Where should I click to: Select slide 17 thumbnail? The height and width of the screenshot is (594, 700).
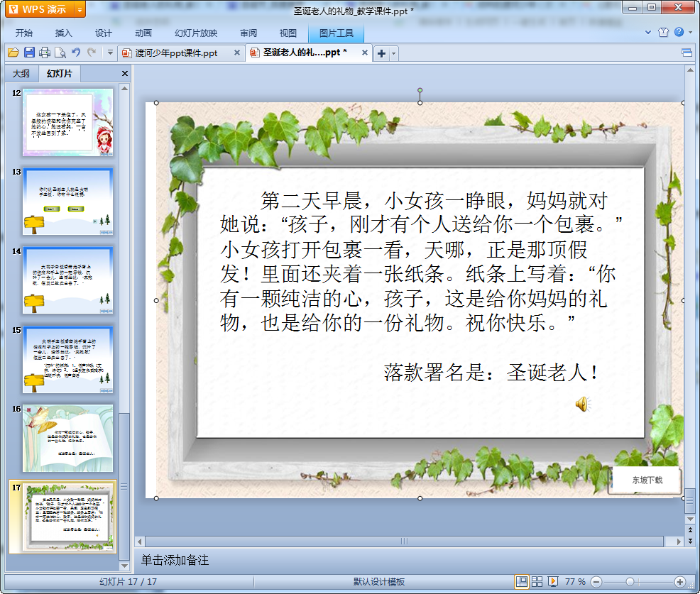(68, 517)
